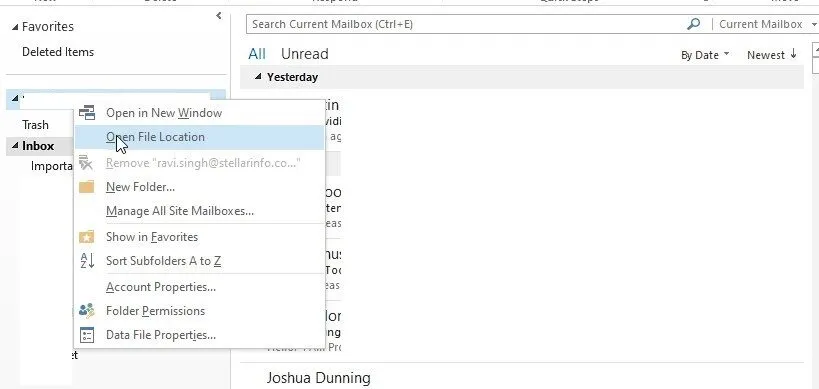Open the Joshua Dunning message

(x=319, y=378)
